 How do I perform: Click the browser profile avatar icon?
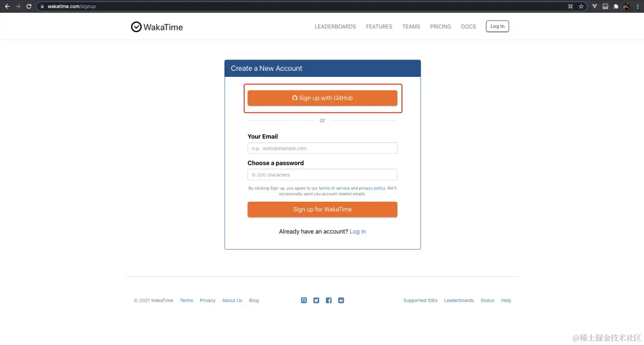point(626,6)
